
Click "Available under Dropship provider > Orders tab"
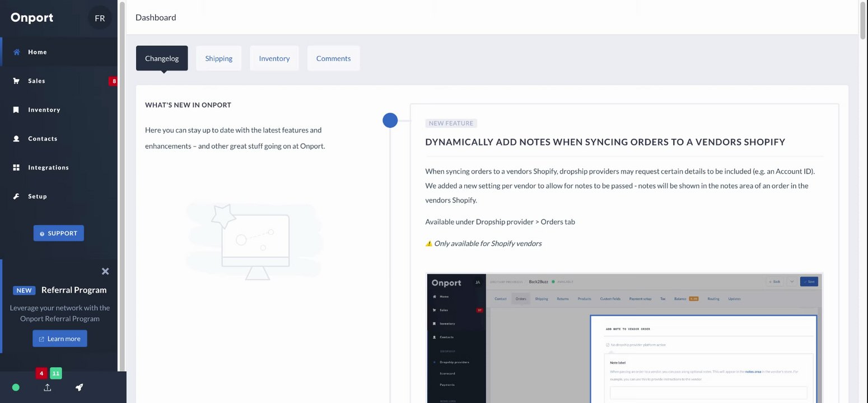click(500, 222)
